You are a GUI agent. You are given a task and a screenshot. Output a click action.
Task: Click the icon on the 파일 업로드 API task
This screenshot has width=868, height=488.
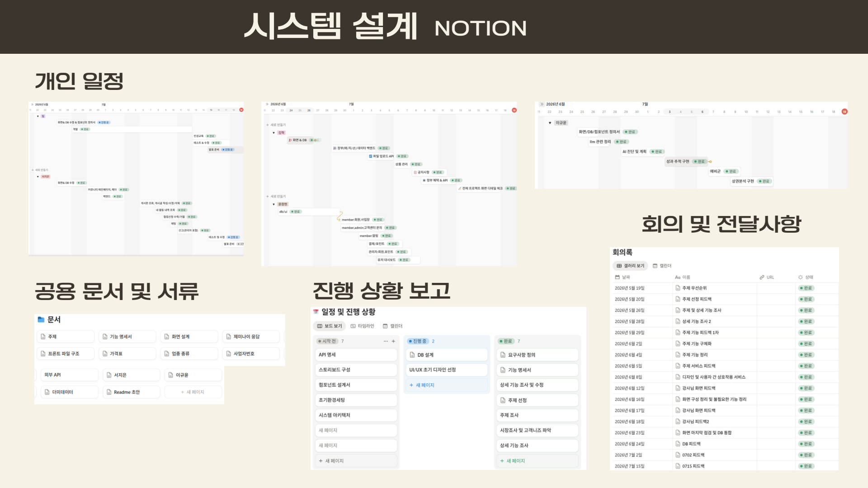click(x=370, y=156)
